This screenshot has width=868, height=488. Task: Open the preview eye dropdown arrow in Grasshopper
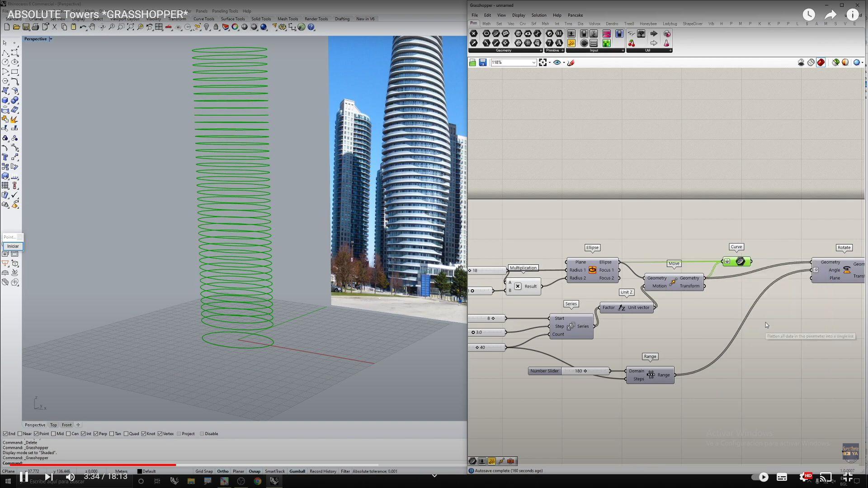click(564, 63)
